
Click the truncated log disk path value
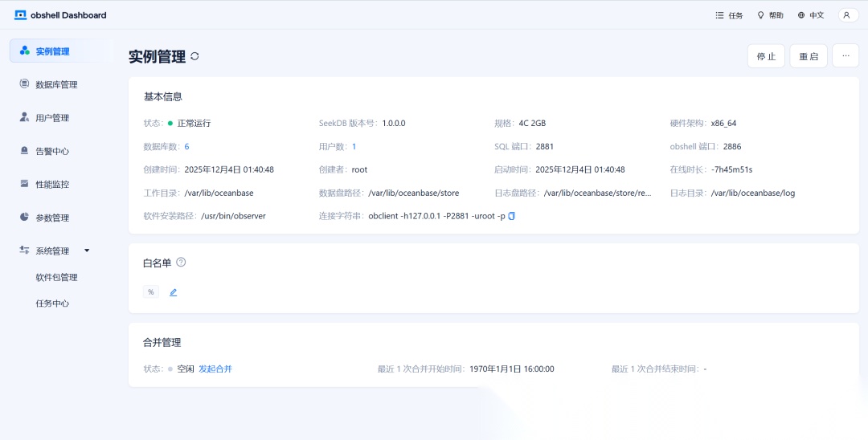(598, 193)
